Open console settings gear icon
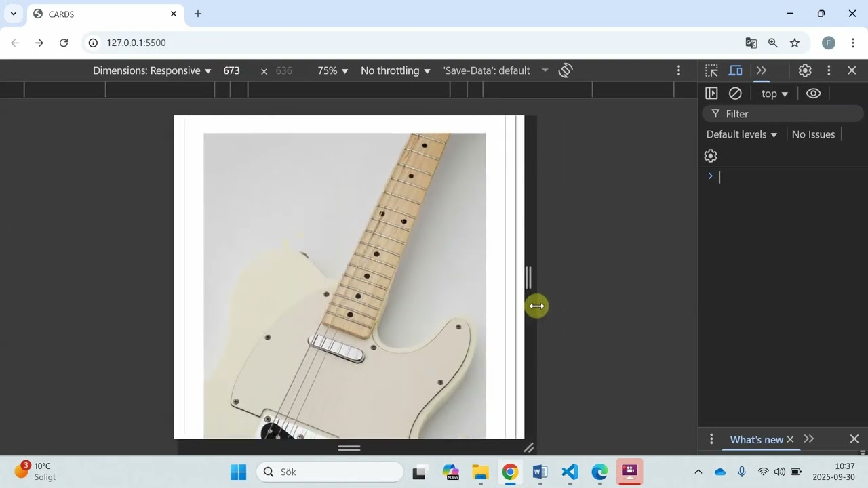Image resolution: width=868 pixels, height=488 pixels. (711, 156)
